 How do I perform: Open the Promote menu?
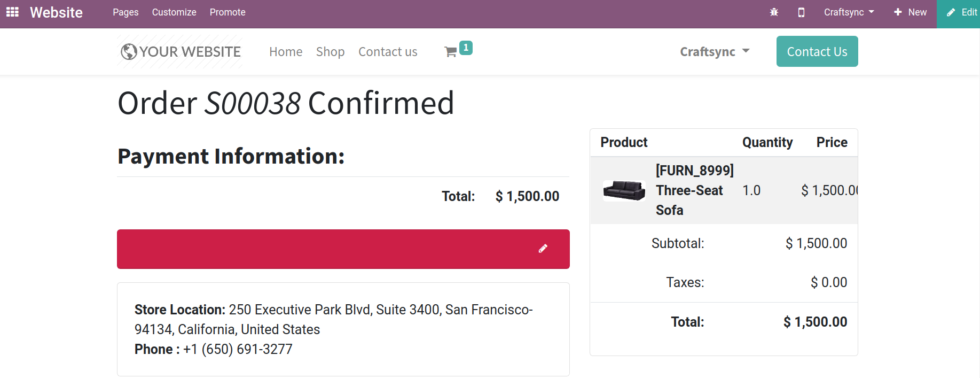[x=228, y=12]
